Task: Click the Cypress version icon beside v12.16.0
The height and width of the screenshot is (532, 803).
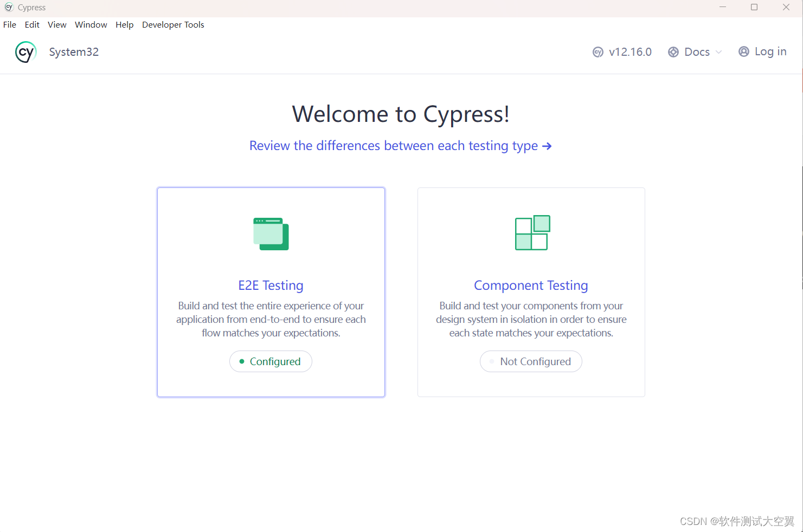Action: pyautogui.click(x=598, y=52)
